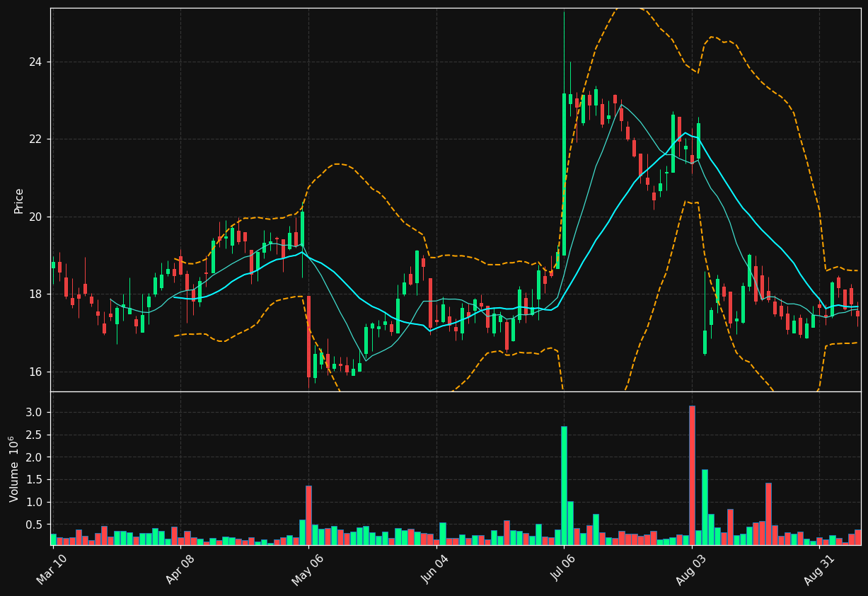Click the 'May 06' date axis label
Viewport: 868px width, 596px height.
(x=307, y=569)
